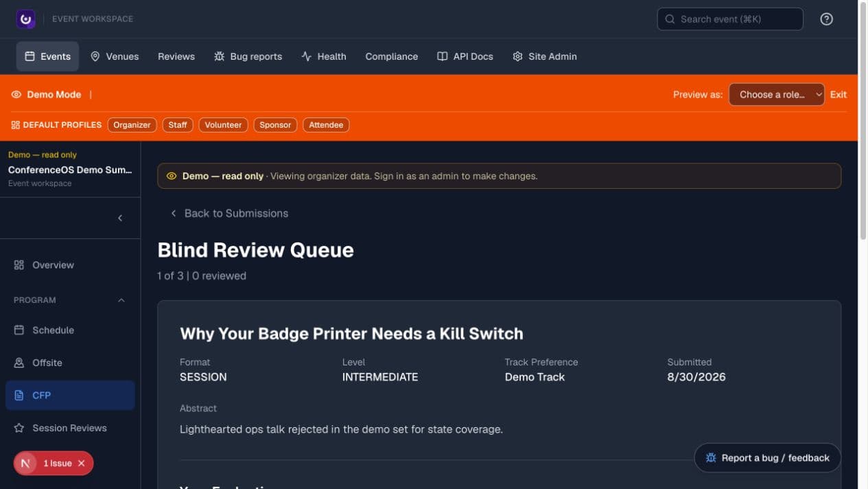Viewport: 868px width, 489px height.
Task: Select the Staff profile chip
Action: pos(178,125)
